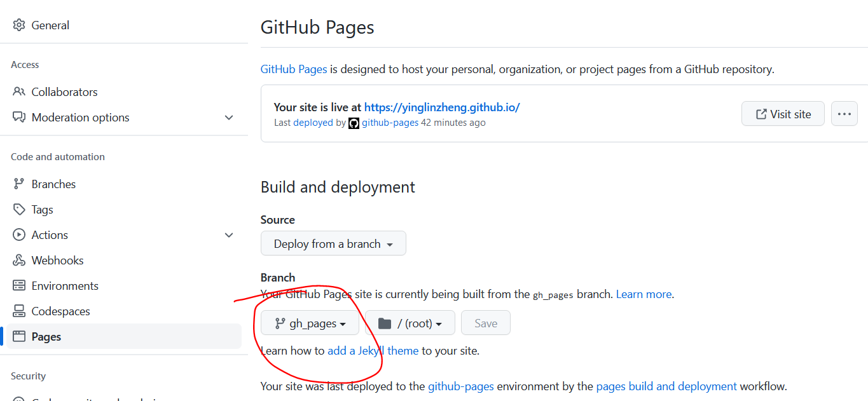Viewport: 868px width, 401px height.
Task: Select the Pages sidebar item
Action: point(124,336)
